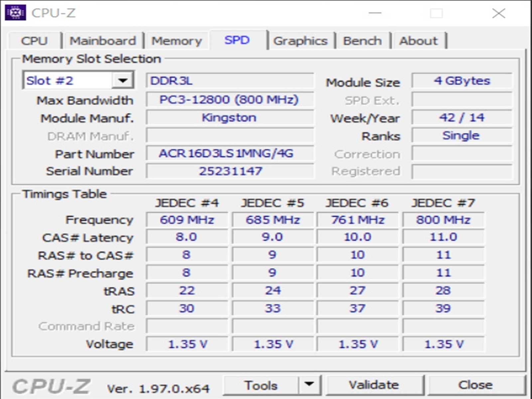Click tRC value 39
Image resolution: width=532 pixels, height=399 pixels.
tap(443, 309)
